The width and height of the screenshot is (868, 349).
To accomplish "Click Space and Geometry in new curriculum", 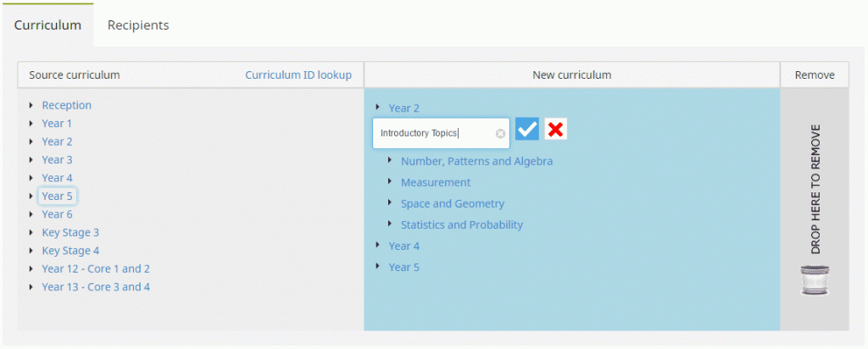I will [452, 203].
